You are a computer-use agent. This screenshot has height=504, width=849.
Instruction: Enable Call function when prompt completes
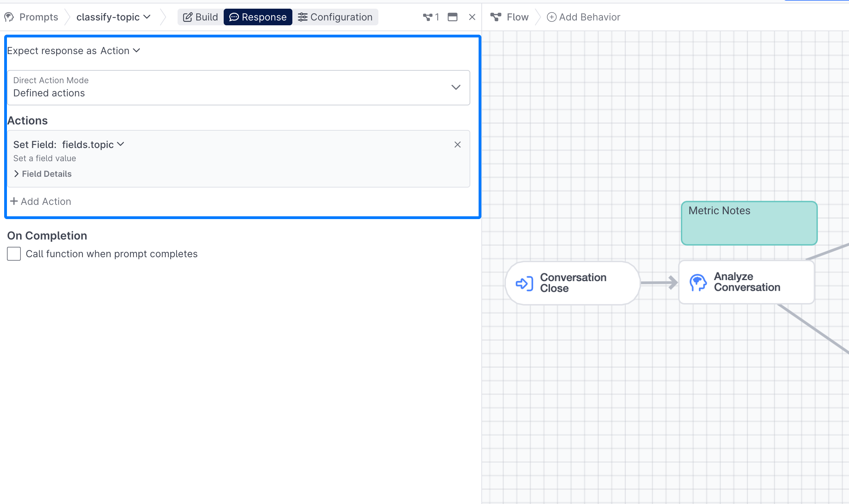[14, 254]
